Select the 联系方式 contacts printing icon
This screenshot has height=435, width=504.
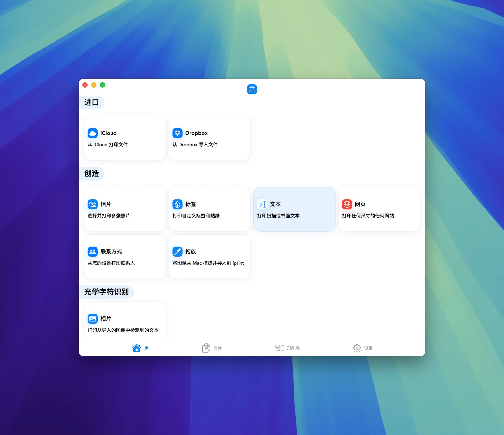coord(92,252)
